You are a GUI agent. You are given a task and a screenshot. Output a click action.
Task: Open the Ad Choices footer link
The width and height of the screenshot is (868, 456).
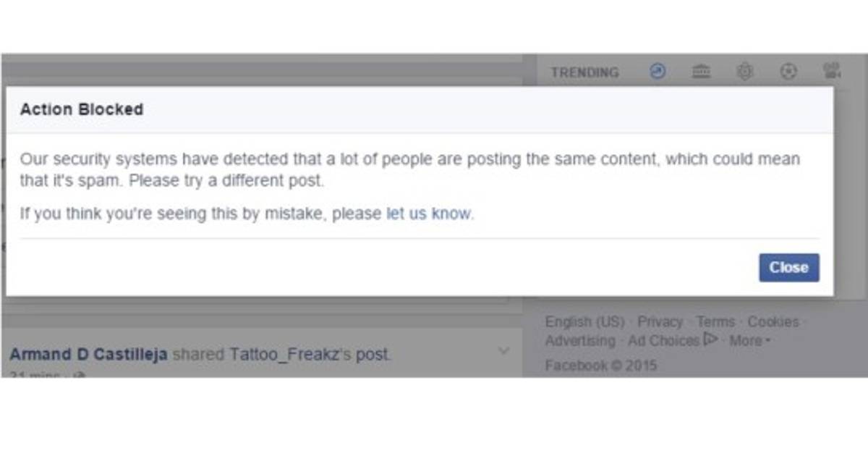[x=663, y=340]
